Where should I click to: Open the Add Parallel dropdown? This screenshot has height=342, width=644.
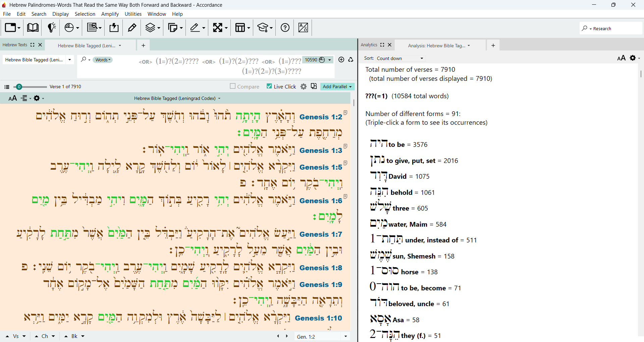pos(337,87)
